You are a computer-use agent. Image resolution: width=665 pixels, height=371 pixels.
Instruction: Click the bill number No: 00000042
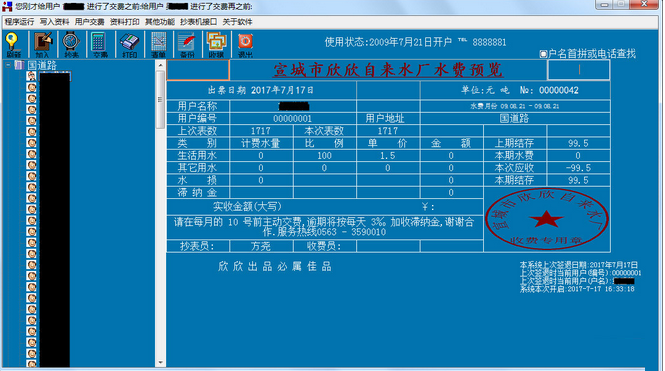pos(549,90)
